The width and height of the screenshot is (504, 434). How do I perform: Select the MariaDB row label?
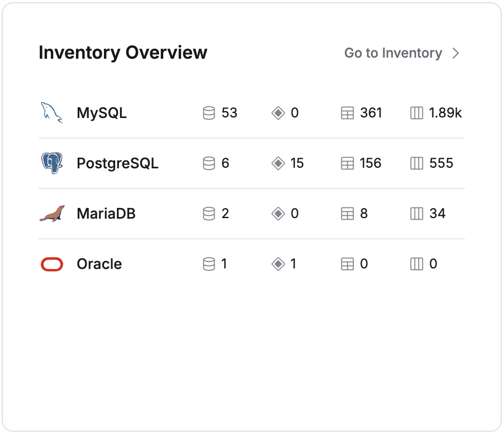tap(106, 214)
